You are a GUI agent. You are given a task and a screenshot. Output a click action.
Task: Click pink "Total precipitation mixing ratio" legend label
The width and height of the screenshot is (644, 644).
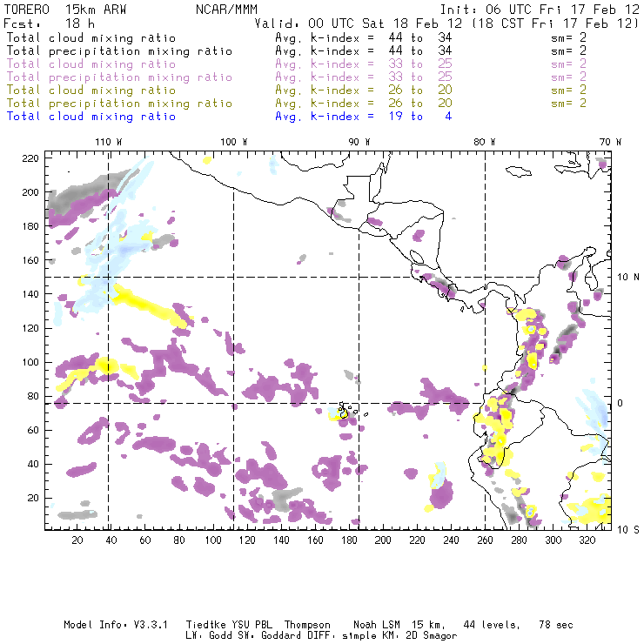(119, 77)
